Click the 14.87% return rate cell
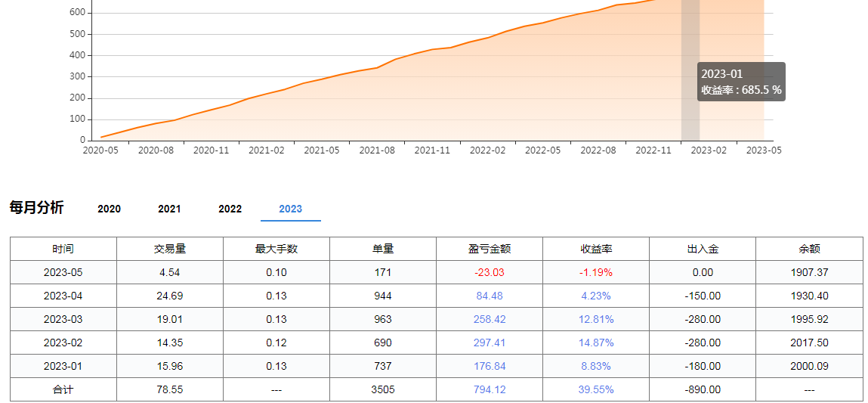 pos(595,343)
